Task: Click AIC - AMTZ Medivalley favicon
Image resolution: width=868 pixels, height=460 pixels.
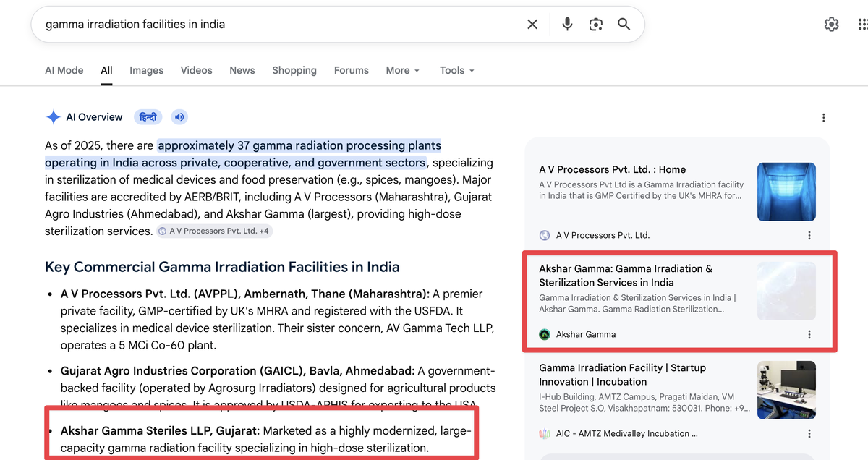Action: (545, 434)
